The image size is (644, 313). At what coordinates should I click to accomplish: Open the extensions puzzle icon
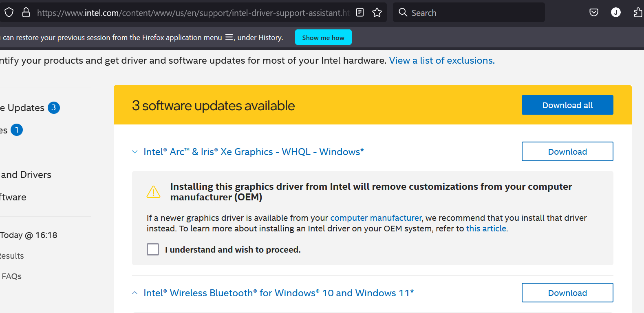(638, 13)
